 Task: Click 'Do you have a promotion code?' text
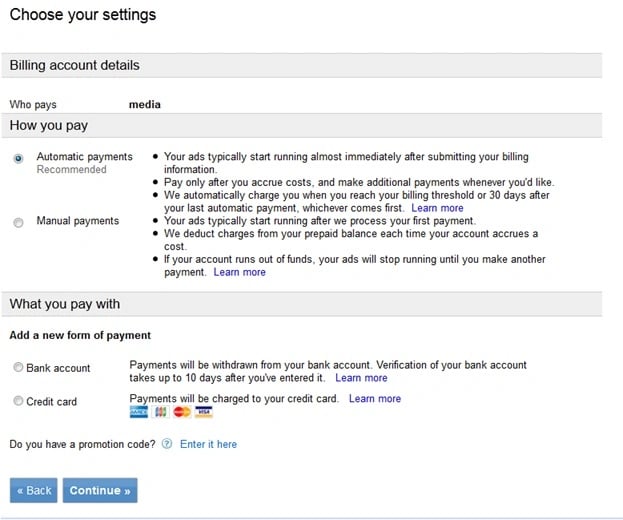[x=83, y=444]
